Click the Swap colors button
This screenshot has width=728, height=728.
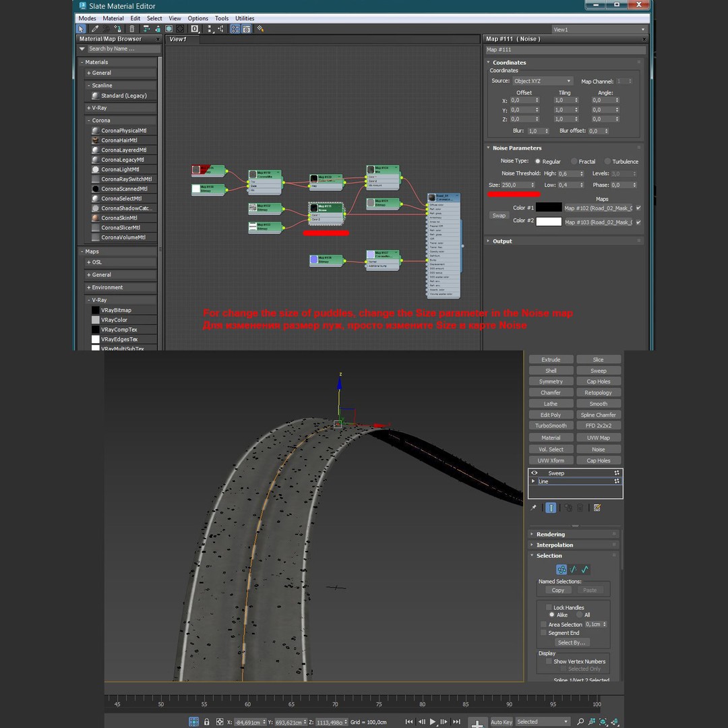(499, 216)
